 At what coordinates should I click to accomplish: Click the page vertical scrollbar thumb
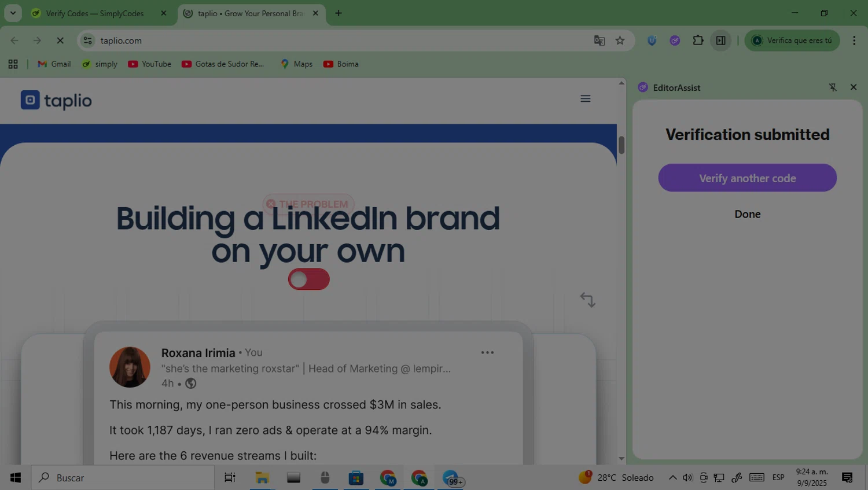(621, 145)
